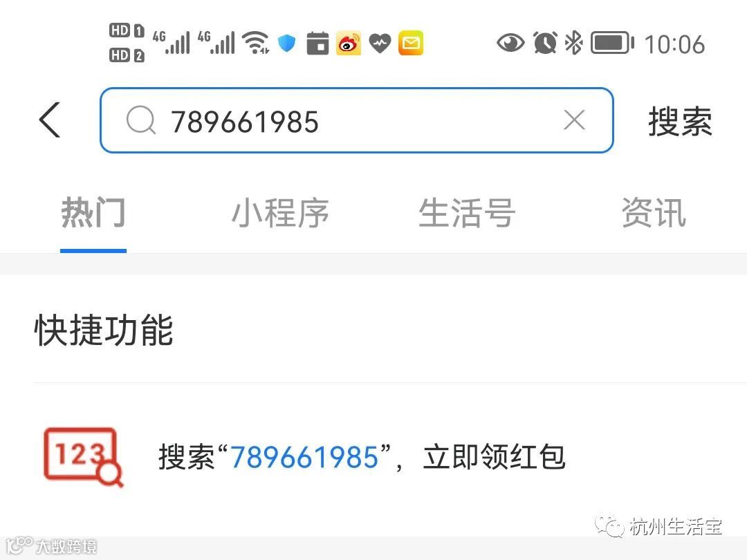The height and width of the screenshot is (560, 747).
Task: Tap the Wi-Fi signal icon
Action: click(256, 43)
